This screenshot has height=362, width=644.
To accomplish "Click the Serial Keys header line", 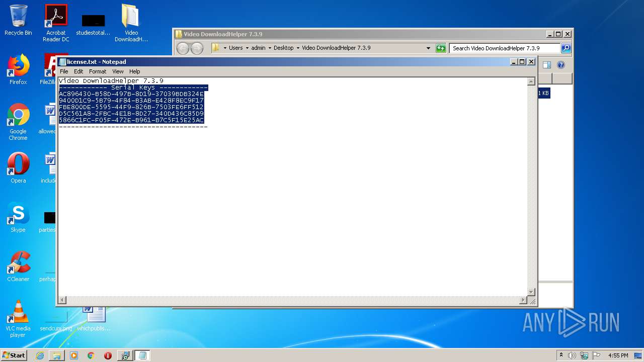I will point(133,87).
